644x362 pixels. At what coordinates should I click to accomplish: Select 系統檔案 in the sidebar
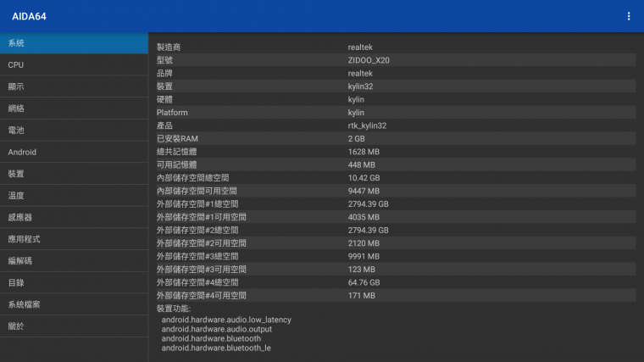(74, 304)
